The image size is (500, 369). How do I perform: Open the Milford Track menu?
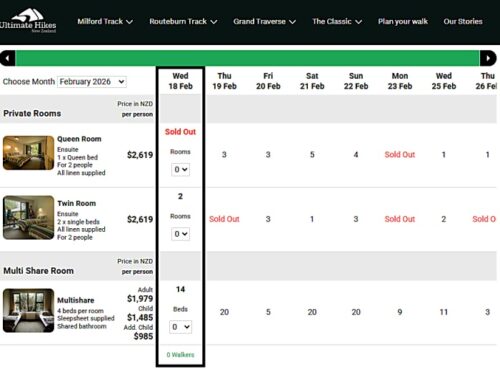105,21
